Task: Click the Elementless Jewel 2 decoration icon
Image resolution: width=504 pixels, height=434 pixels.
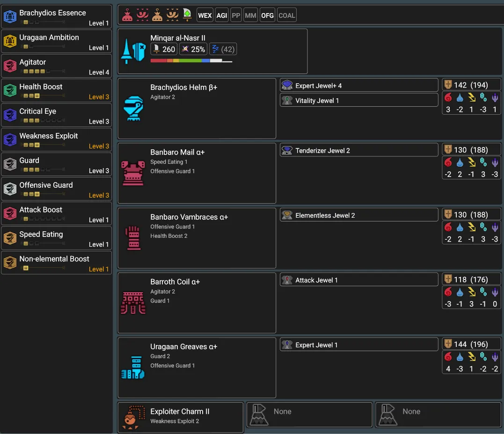Action: tap(287, 215)
